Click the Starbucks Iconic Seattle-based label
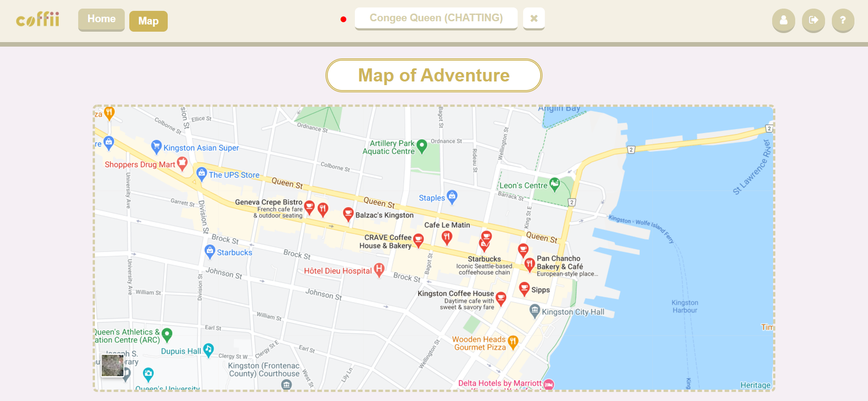868x401 pixels. (484, 265)
